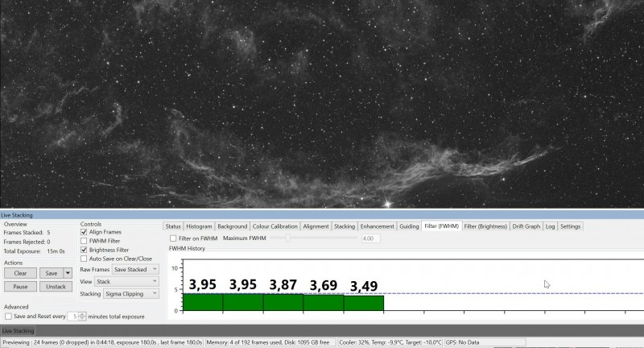Viewport: 644px width, 348px height.
Task: Switch to the Enhancement tab
Action: point(377,226)
